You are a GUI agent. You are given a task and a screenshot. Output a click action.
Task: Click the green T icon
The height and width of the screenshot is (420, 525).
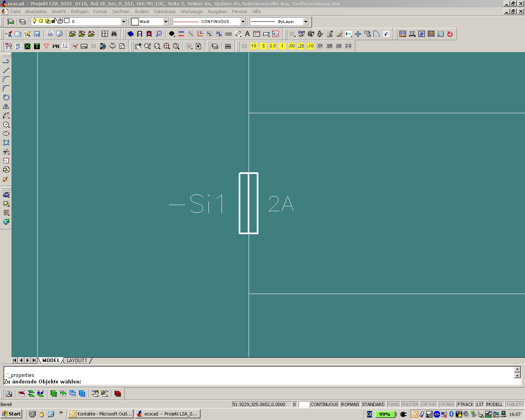[x=37, y=46]
